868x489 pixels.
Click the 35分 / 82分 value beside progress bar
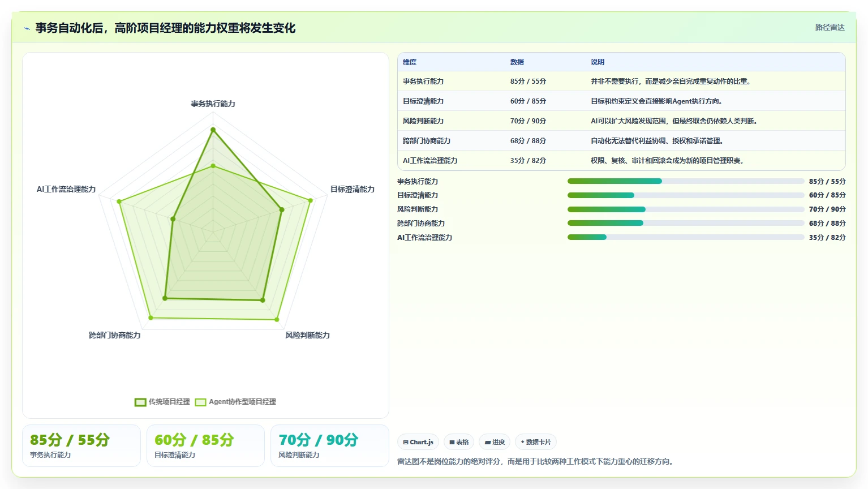tap(827, 238)
